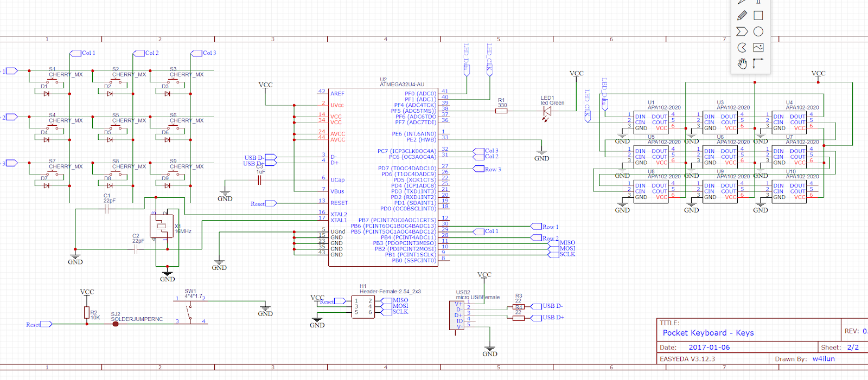The height and width of the screenshot is (380, 868).
Task: Select the pencil freehand draw tool
Action: coord(742,16)
